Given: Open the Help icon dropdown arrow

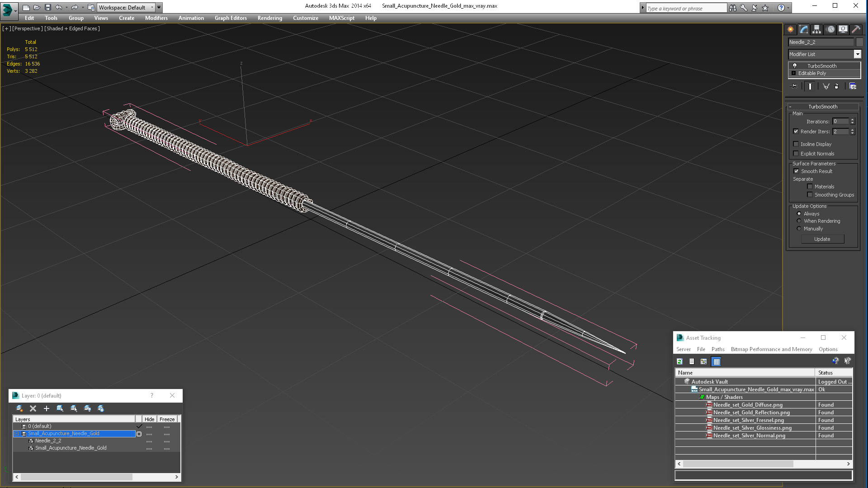Looking at the screenshot, I should coord(788,8).
